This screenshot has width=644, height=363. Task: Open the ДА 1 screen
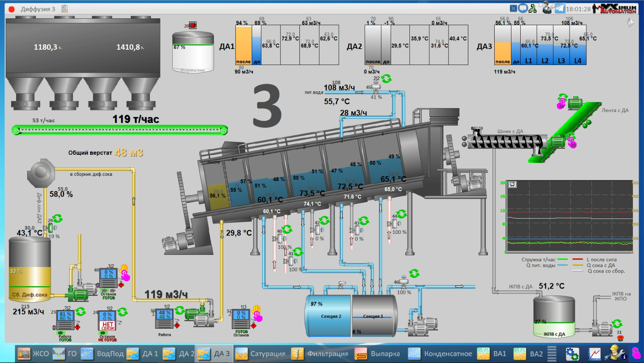point(142,354)
